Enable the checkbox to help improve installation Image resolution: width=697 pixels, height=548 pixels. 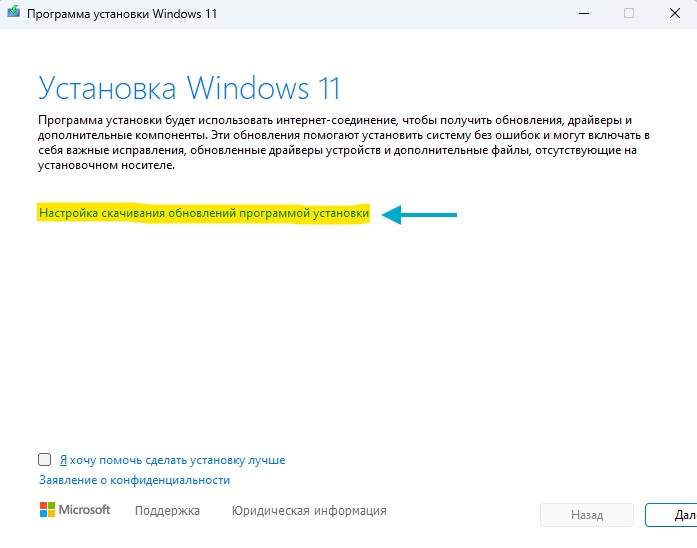[x=44, y=459]
